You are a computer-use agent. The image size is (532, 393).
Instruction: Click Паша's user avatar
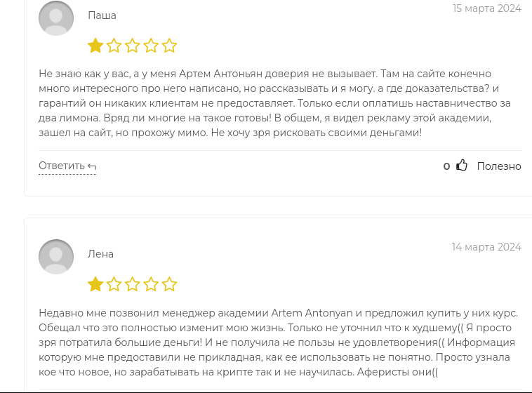click(x=56, y=18)
